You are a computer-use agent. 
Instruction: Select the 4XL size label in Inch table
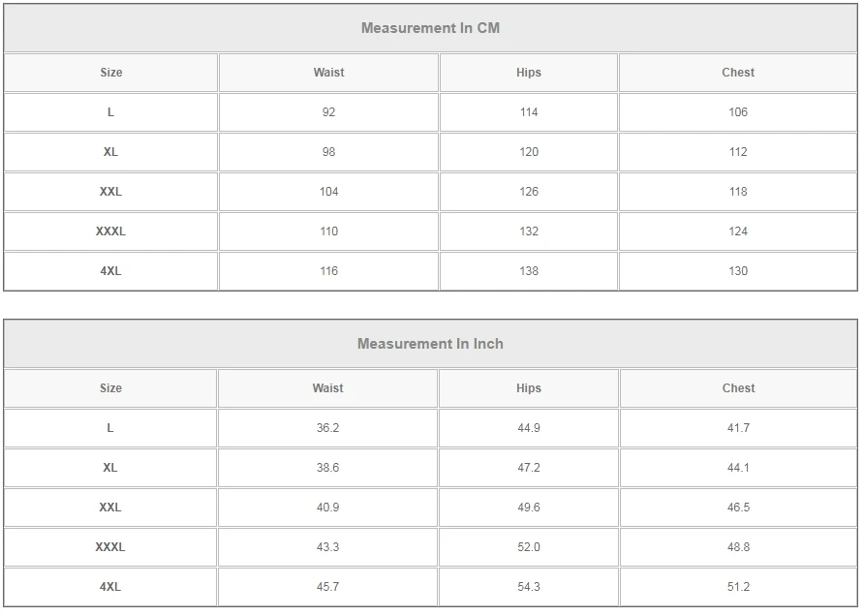(110, 587)
